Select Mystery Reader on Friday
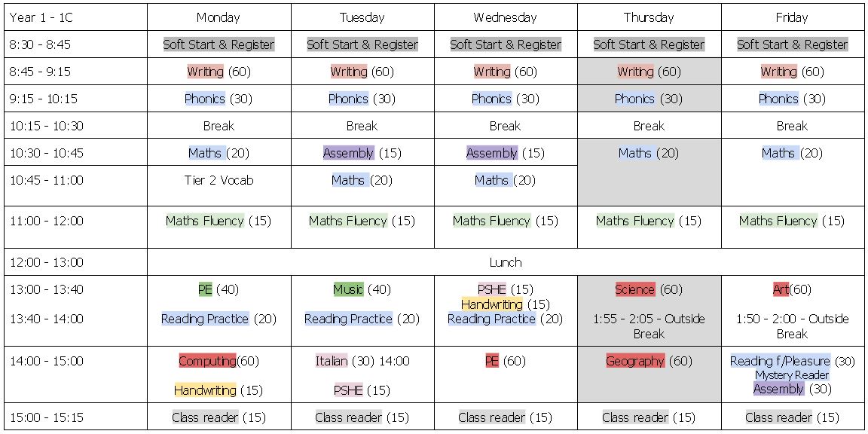Screen dimensions: 868x434 [792, 375]
